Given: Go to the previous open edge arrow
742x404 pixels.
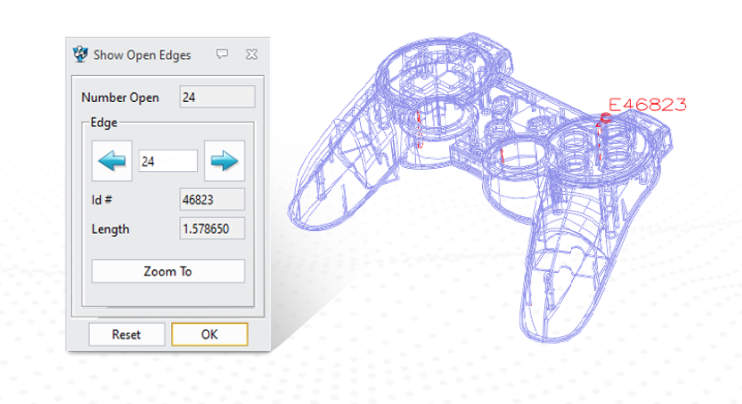Looking at the screenshot, I should tap(112, 161).
